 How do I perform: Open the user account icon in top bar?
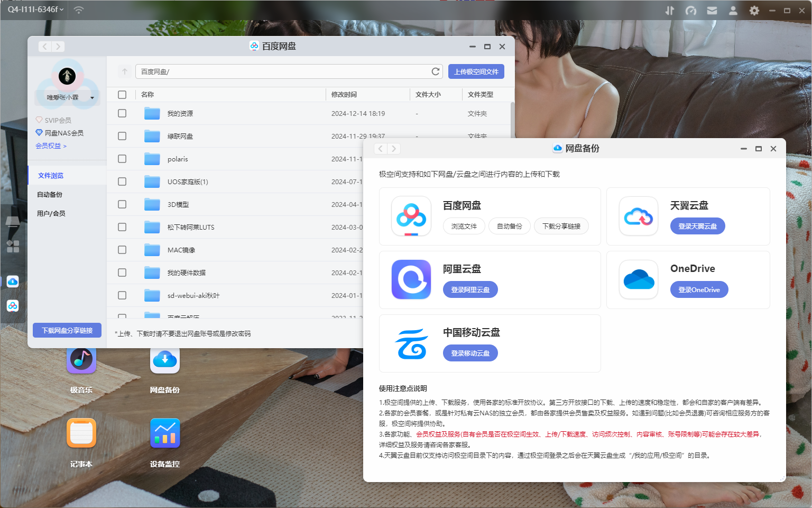[x=733, y=11]
